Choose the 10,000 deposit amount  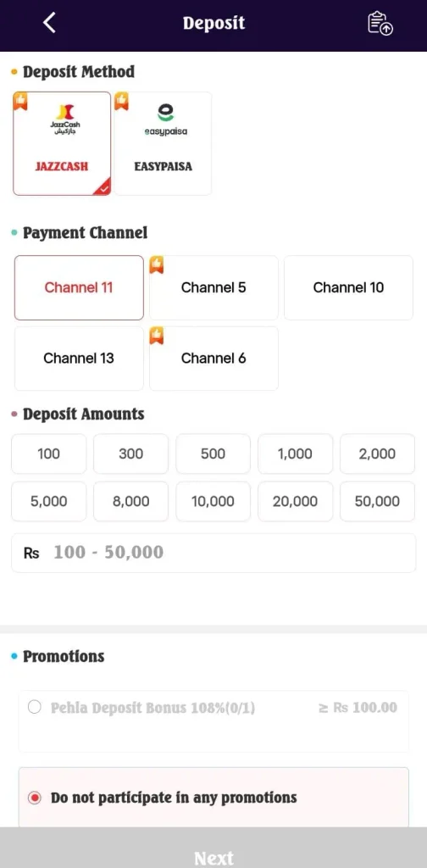pyautogui.click(x=213, y=502)
